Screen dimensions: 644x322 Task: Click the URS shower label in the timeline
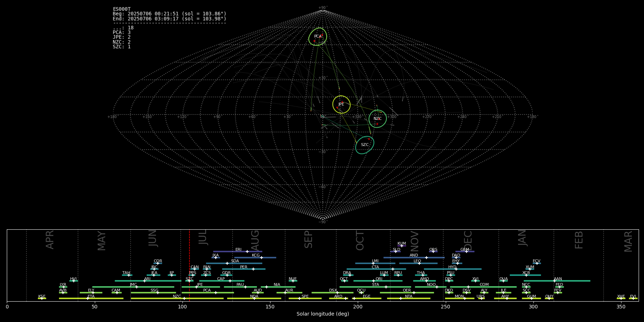[x=480, y=296]
